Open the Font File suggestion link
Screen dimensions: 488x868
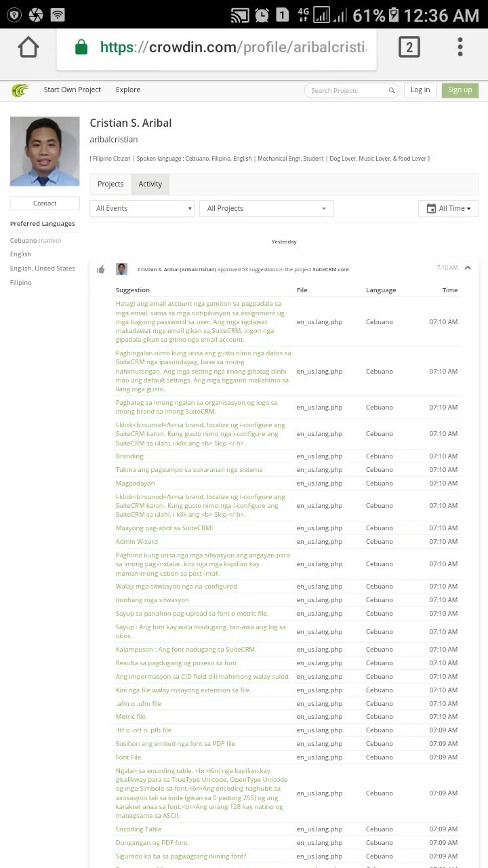[x=128, y=757]
